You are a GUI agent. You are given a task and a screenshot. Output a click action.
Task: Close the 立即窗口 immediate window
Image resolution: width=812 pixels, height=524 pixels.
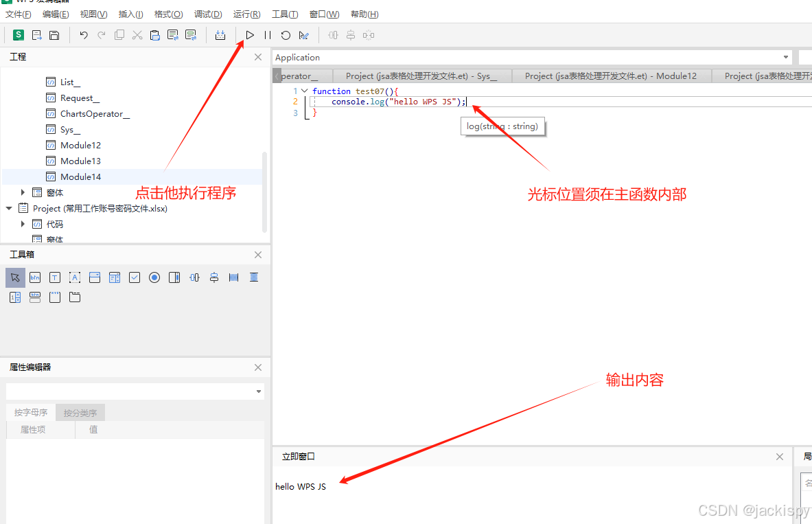(779, 457)
